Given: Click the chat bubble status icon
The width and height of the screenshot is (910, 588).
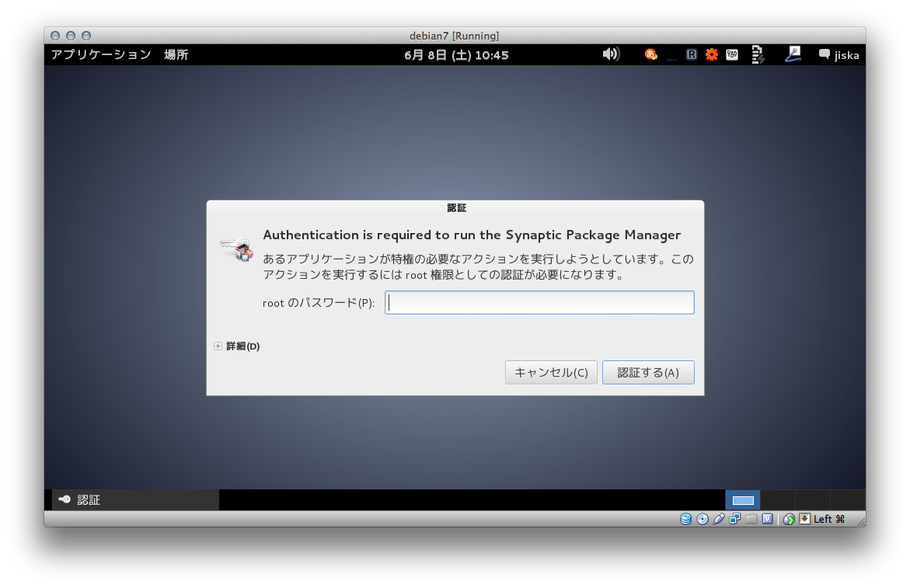Looking at the screenshot, I should coord(824,54).
